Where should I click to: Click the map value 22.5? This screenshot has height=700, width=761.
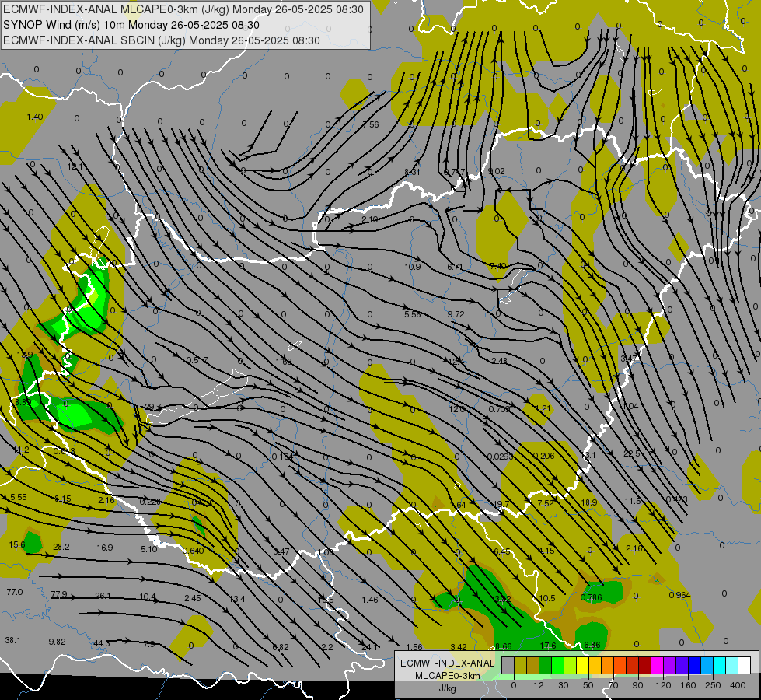632,453
